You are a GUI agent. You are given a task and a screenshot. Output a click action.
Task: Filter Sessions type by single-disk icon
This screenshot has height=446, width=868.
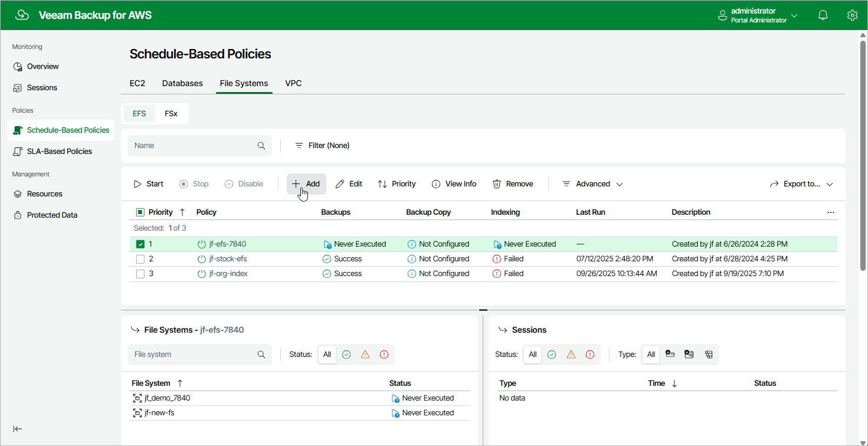point(670,354)
